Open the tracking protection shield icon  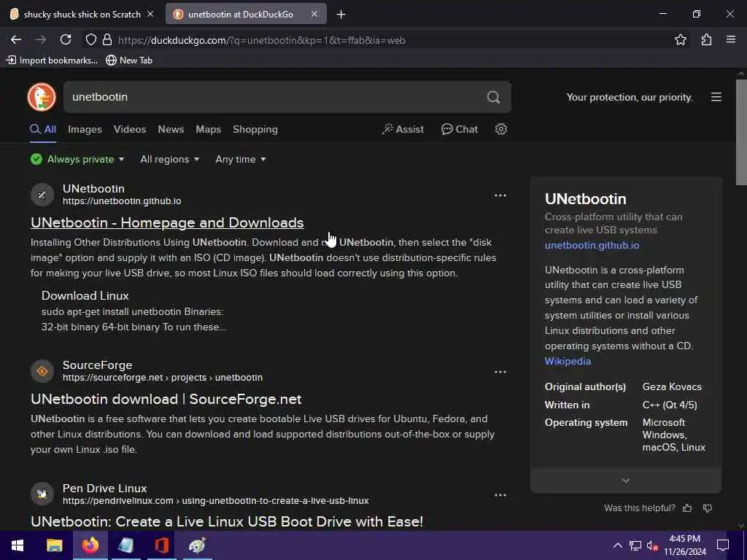click(x=90, y=40)
